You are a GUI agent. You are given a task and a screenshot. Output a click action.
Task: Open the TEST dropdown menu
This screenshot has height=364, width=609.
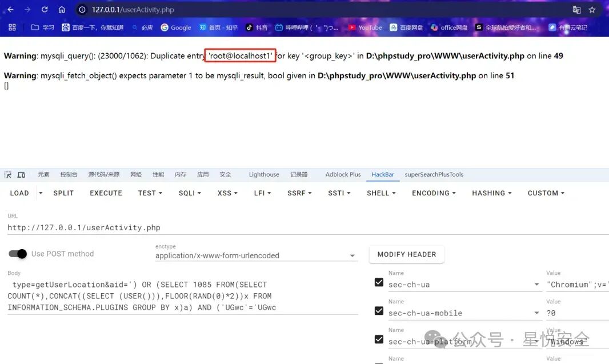pos(150,193)
